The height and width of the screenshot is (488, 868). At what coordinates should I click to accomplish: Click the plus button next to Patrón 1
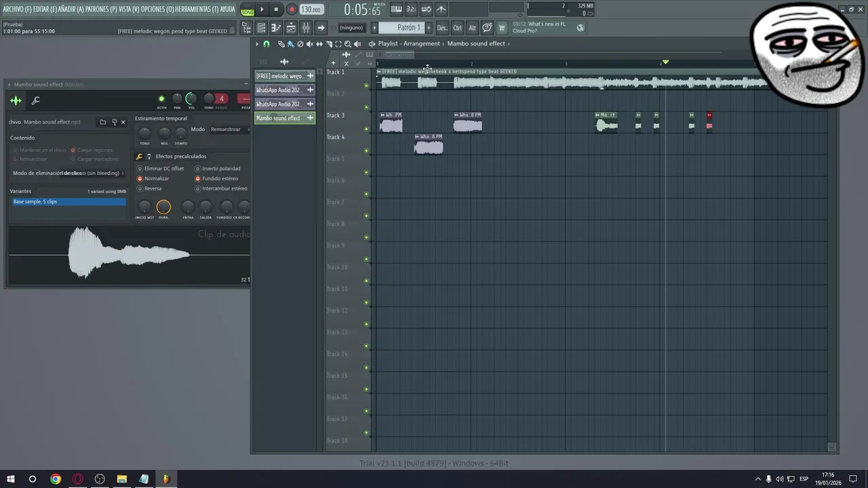429,28
